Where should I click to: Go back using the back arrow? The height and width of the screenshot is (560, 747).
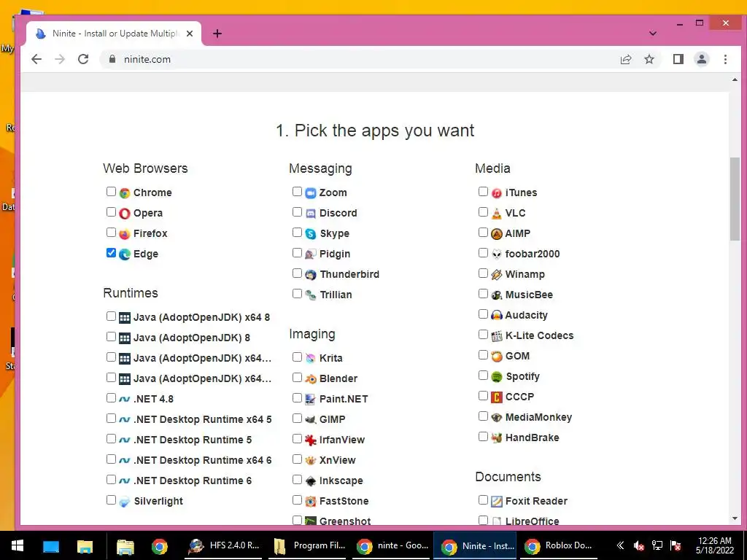pyautogui.click(x=36, y=59)
